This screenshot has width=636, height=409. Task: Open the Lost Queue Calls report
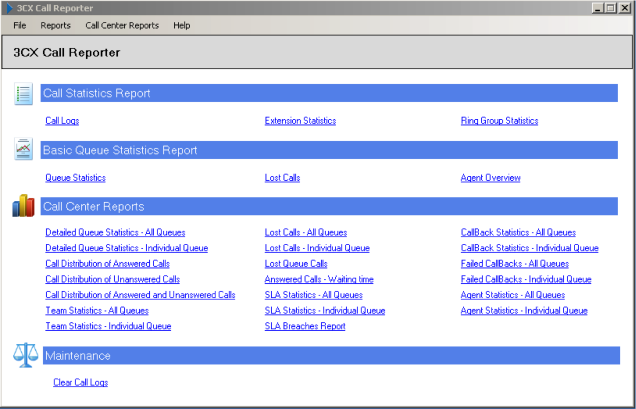(296, 264)
